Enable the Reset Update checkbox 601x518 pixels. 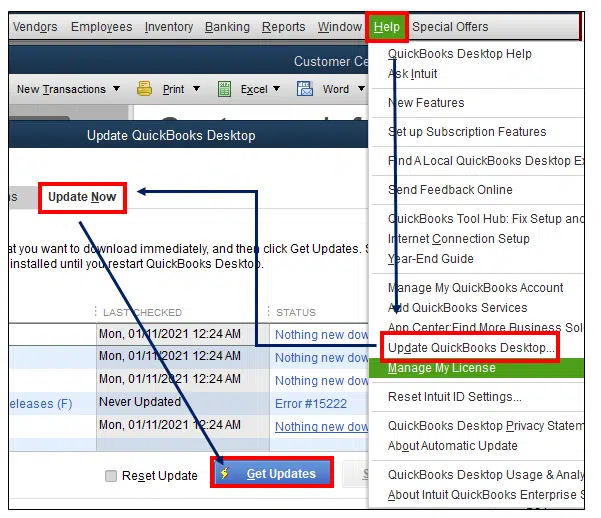(111, 476)
